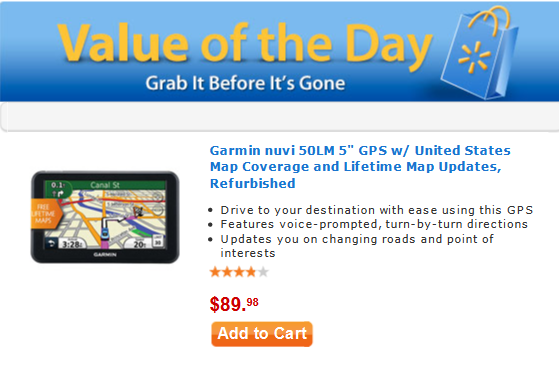
Task: Click the first orange rating star
Action: pyautogui.click(x=215, y=272)
